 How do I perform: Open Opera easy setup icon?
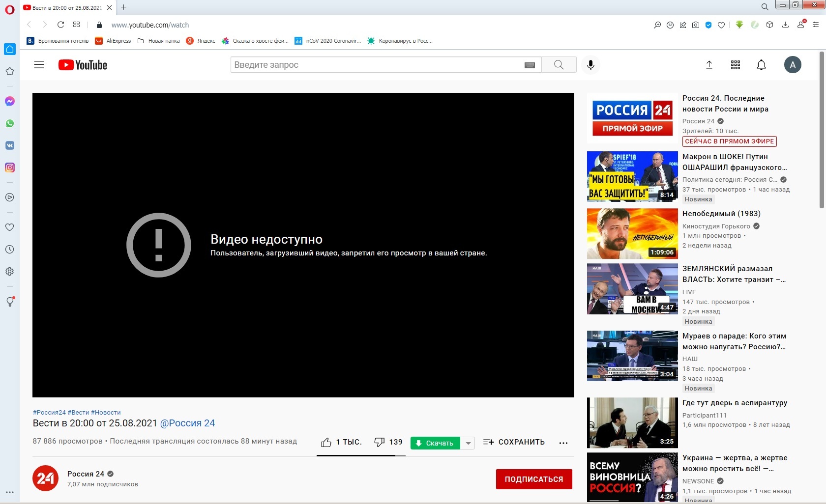[x=816, y=25]
